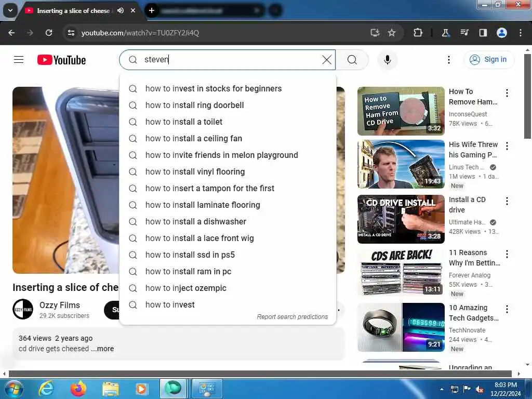The width and height of the screenshot is (532, 399).
Task: Pick 'how to install a ceiling fan'
Action: click(x=228, y=138)
